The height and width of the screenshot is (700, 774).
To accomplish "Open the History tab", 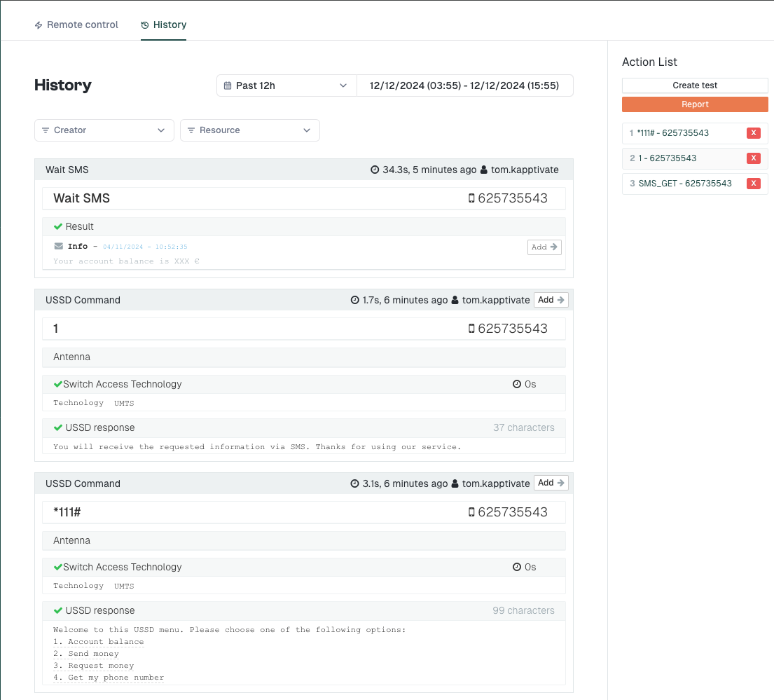I will click(163, 25).
